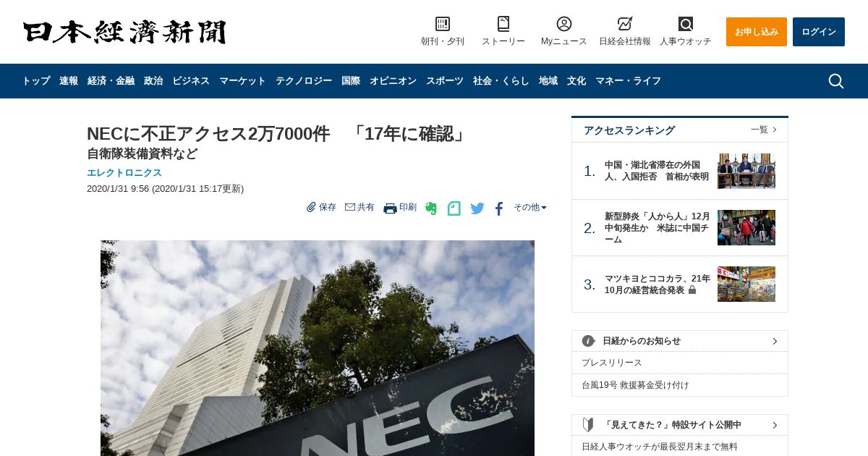Open the プレスリリース link
The width and height of the screenshot is (868, 456).
(612, 363)
